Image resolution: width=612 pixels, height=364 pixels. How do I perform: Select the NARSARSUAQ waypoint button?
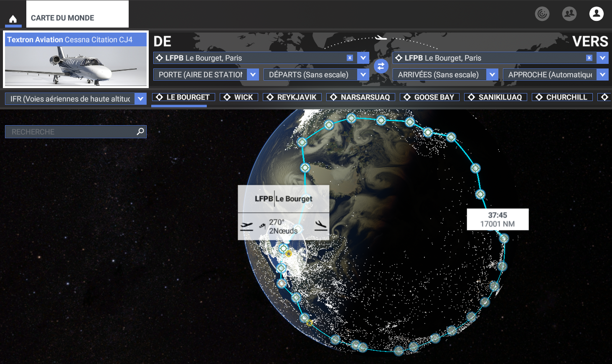tap(361, 97)
